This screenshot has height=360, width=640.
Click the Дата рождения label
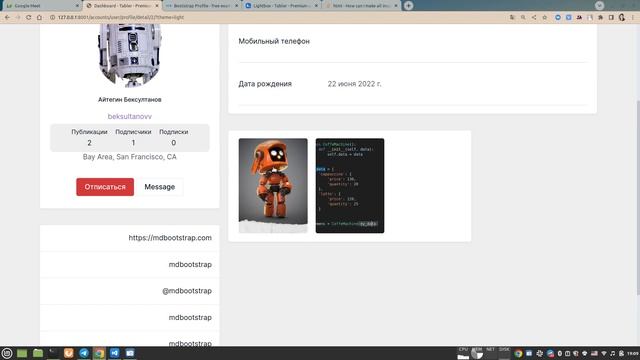pyautogui.click(x=265, y=84)
